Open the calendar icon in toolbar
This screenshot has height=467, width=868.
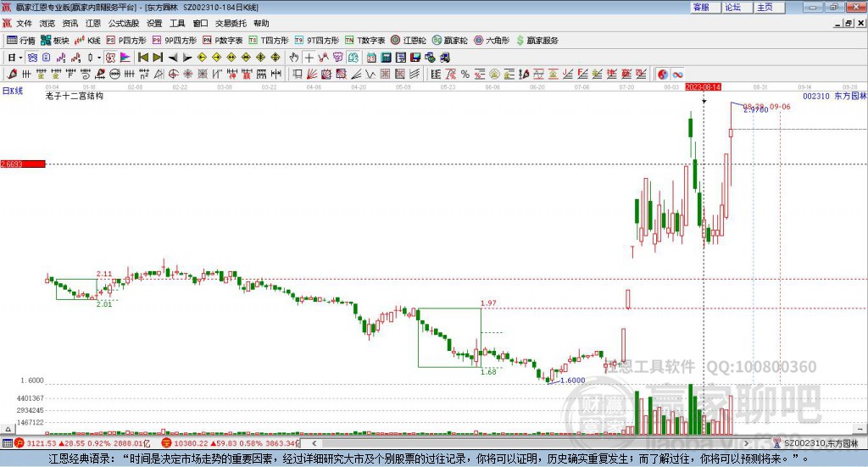point(371,58)
